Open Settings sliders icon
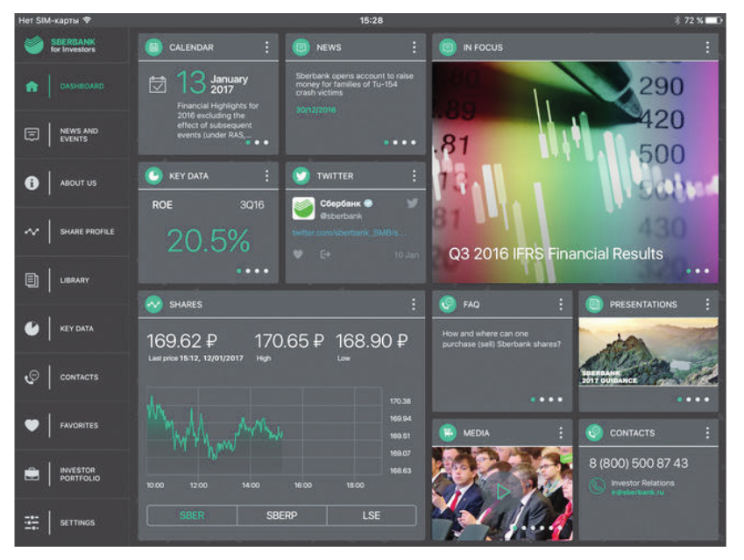The width and height of the screenshot is (744, 560). pyautogui.click(x=32, y=522)
